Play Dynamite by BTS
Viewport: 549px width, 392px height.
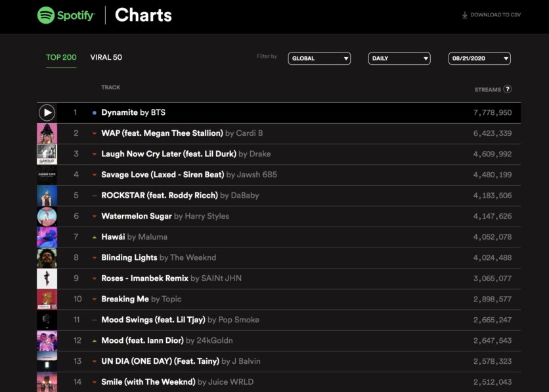[47, 113]
